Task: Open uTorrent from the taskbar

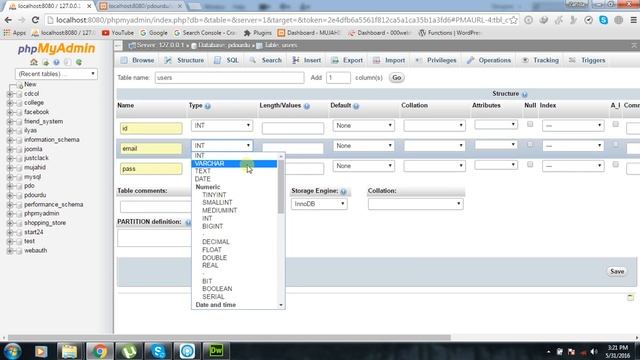Action: pyautogui.click(x=129, y=351)
